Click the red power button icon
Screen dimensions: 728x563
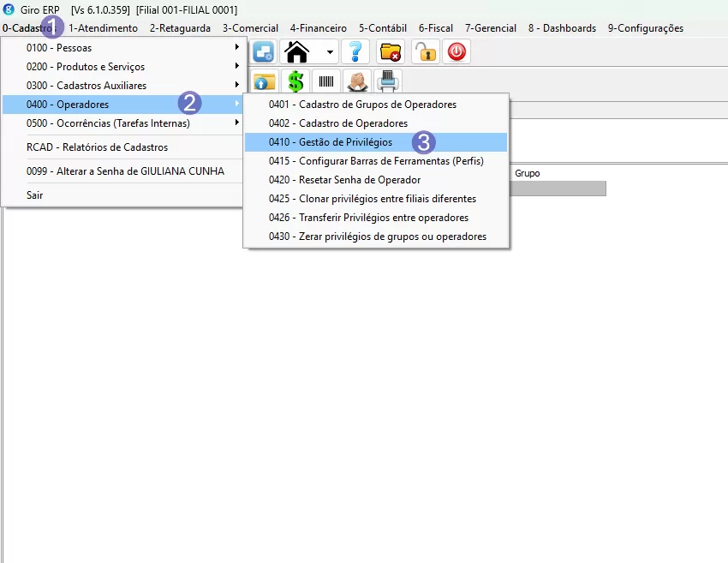[456, 52]
